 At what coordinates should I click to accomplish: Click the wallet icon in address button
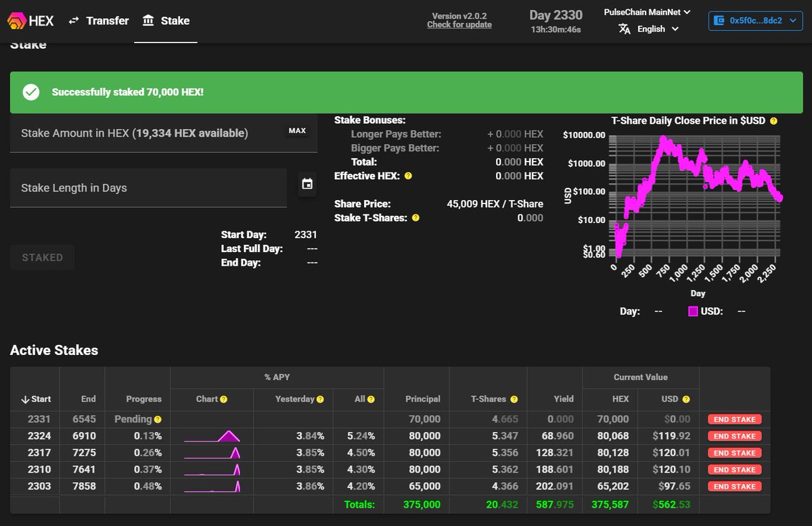click(x=720, y=20)
